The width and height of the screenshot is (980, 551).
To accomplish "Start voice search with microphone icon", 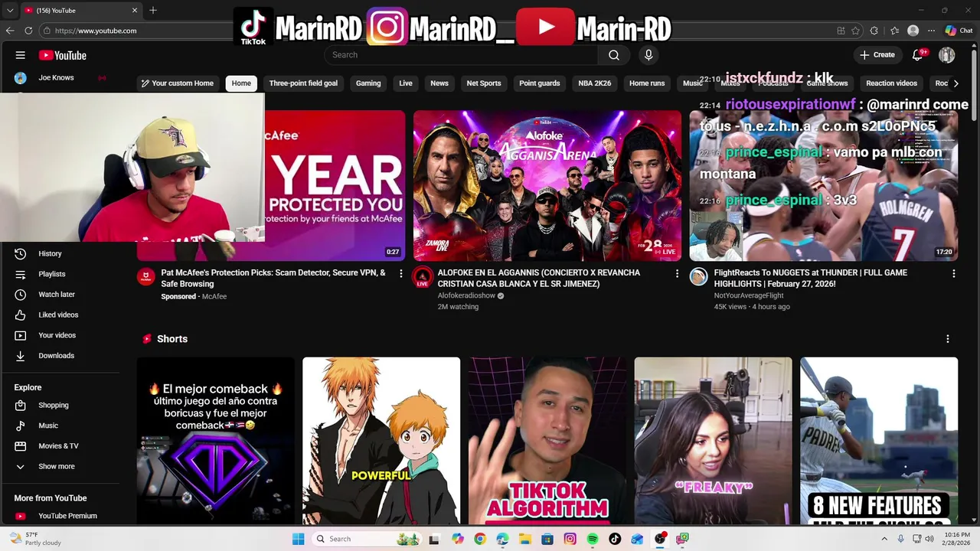I will pos(648,55).
